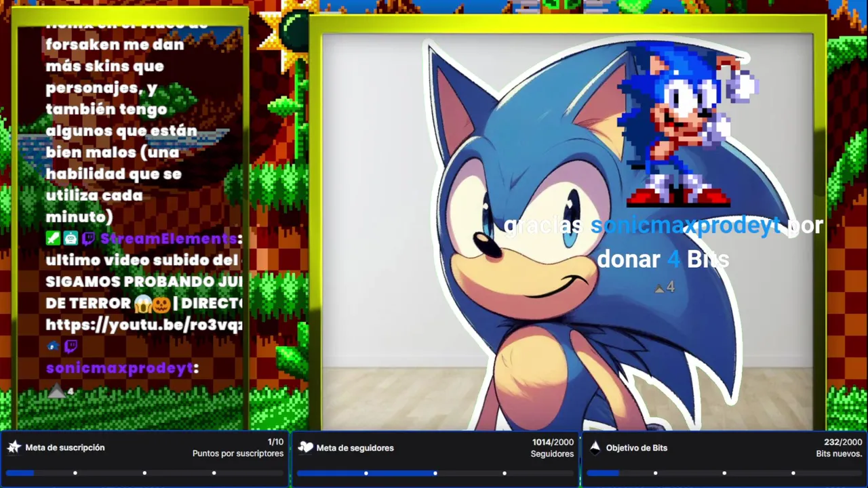Click the small bits gem under the donation alert
This screenshot has width=868, height=488.
pos(659,288)
